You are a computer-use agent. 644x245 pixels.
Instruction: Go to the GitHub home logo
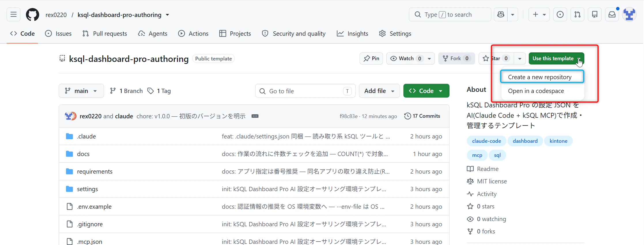[33, 14]
